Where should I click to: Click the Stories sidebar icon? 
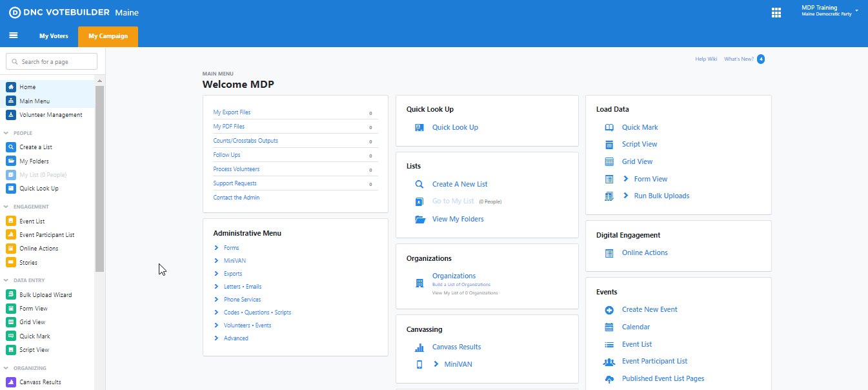point(11,263)
